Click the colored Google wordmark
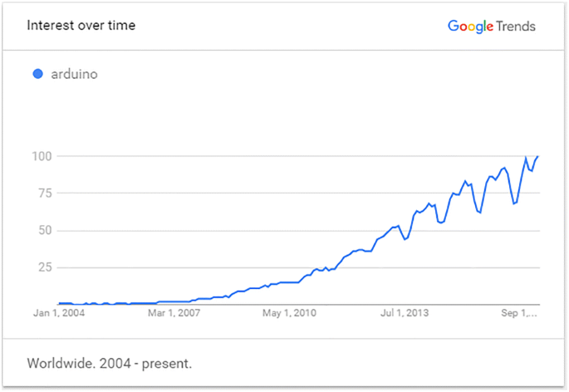 click(x=470, y=27)
